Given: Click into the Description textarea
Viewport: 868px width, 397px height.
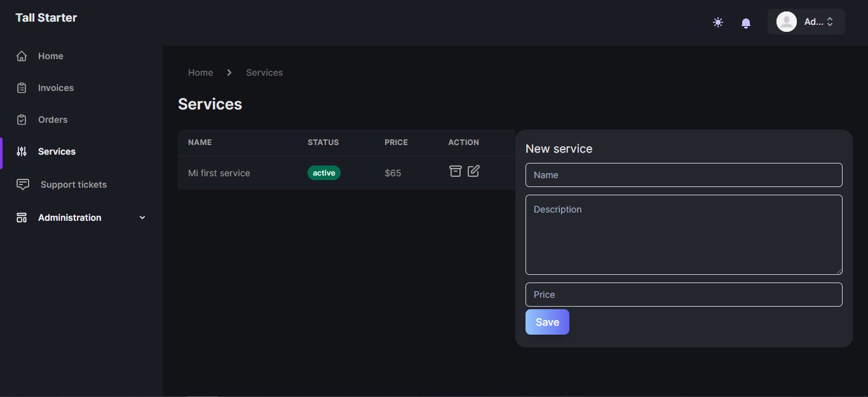Looking at the screenshot, I should pos(684,235).
